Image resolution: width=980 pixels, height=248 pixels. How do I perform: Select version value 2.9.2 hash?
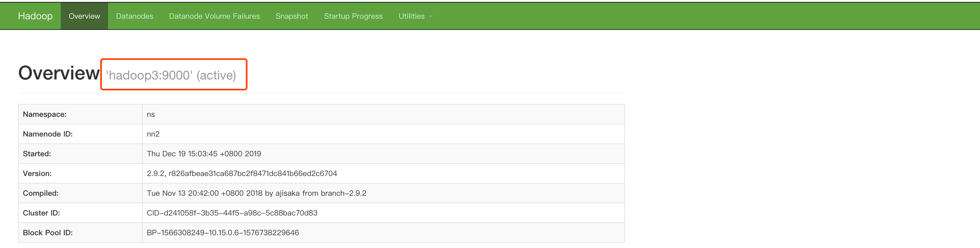(242, 173)
